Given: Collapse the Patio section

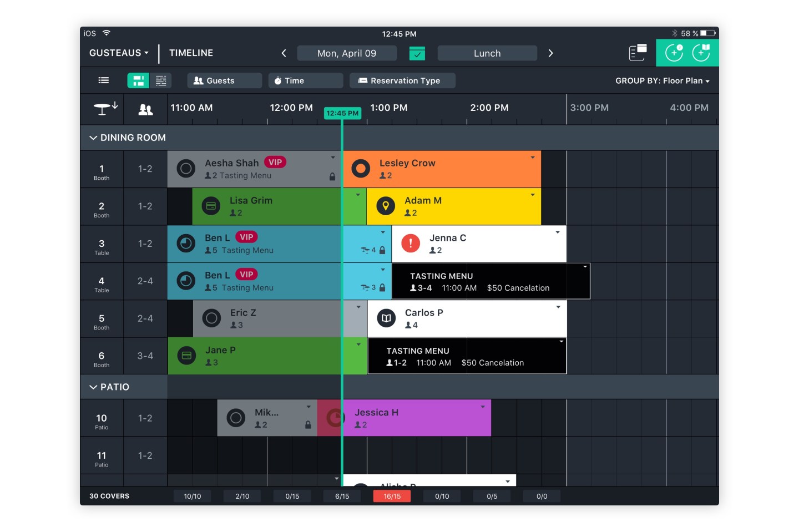Looking at the screenshot, I should point(93,387).
